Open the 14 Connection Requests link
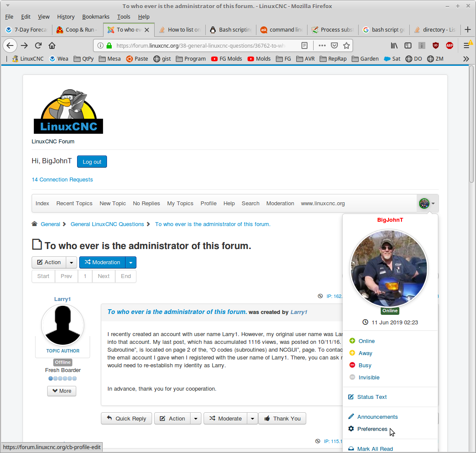 tap(62, 180)
